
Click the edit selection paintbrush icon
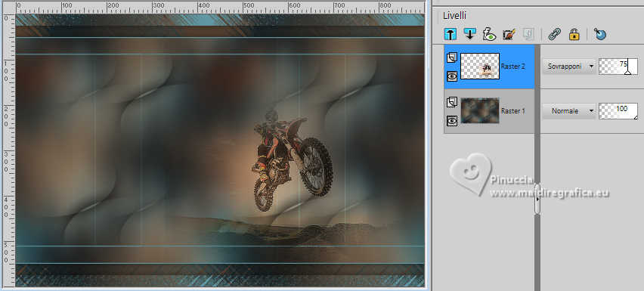509,35
